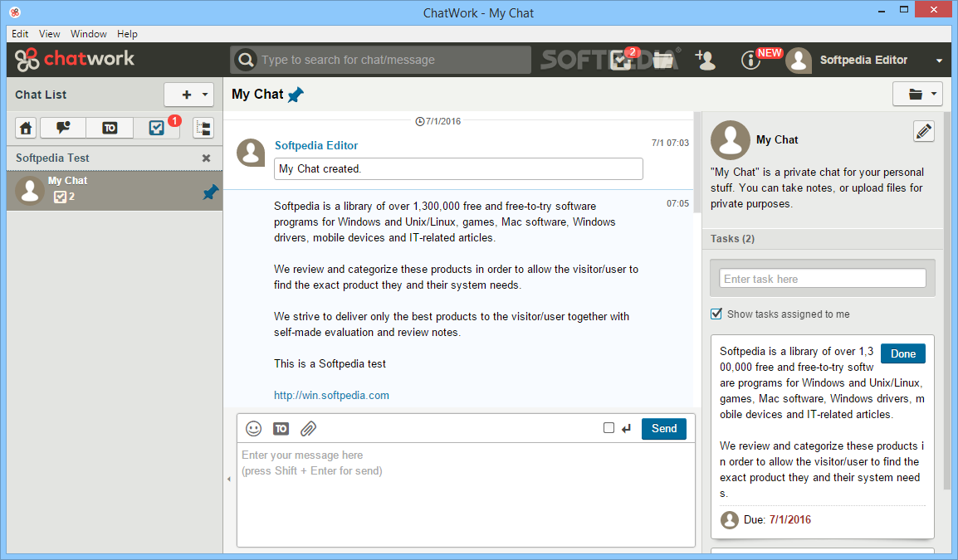Open the file management folder icon
This screenshot has width=958, height=560.
tap(663, 60)
